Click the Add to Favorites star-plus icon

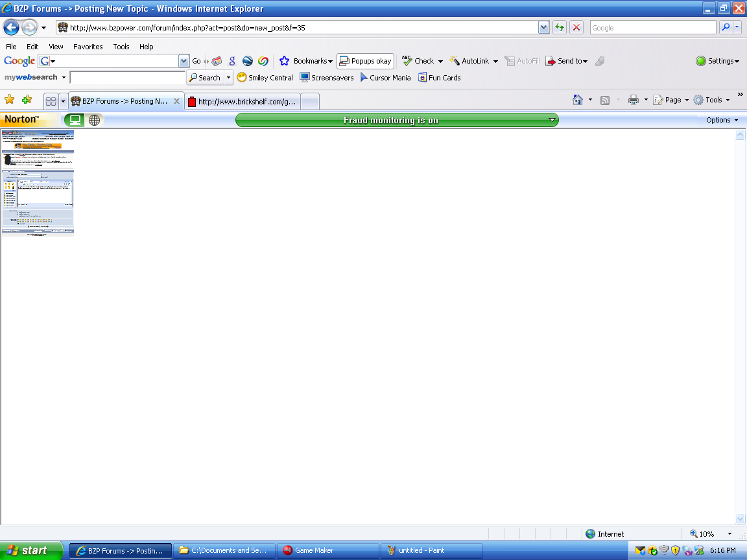pos(27,100)
